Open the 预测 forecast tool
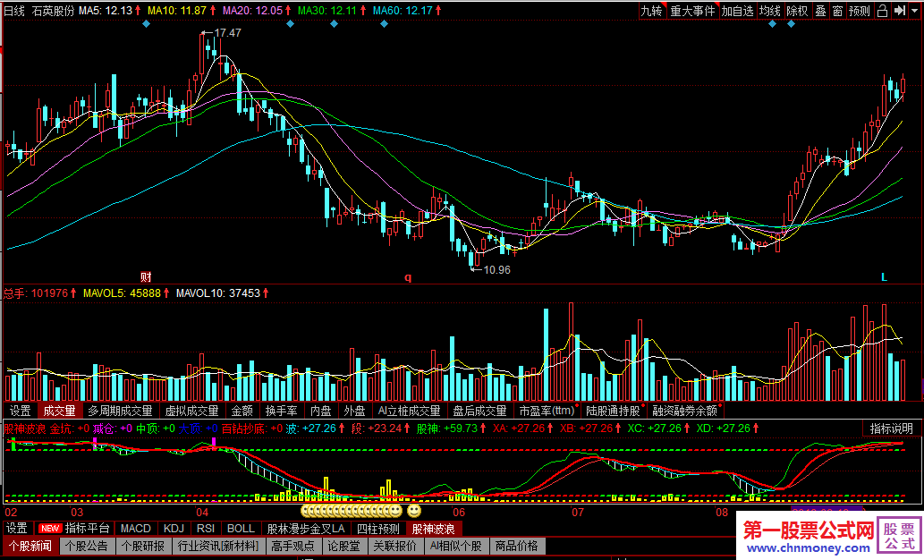 [860, 11]
